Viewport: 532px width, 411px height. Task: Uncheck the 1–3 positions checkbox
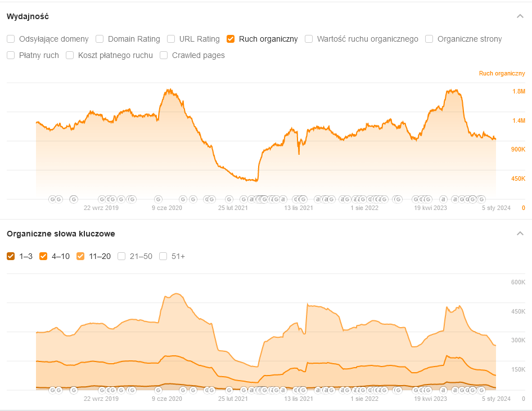(11, 256)
